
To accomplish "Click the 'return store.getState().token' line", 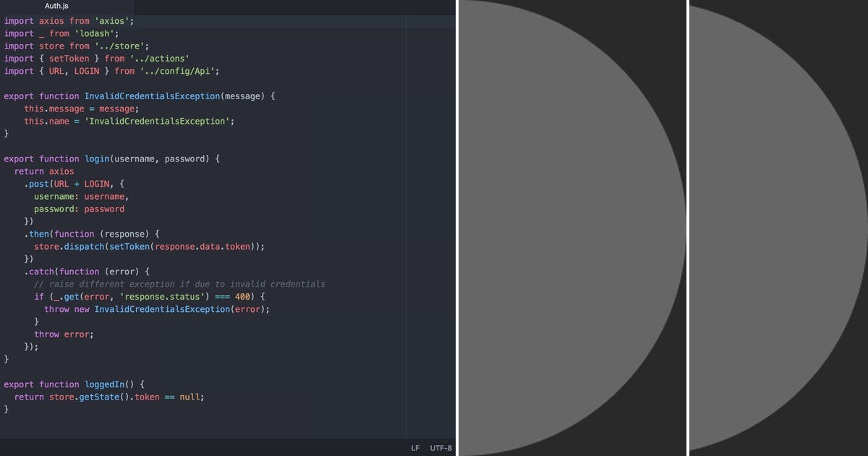I will [109, 397].
